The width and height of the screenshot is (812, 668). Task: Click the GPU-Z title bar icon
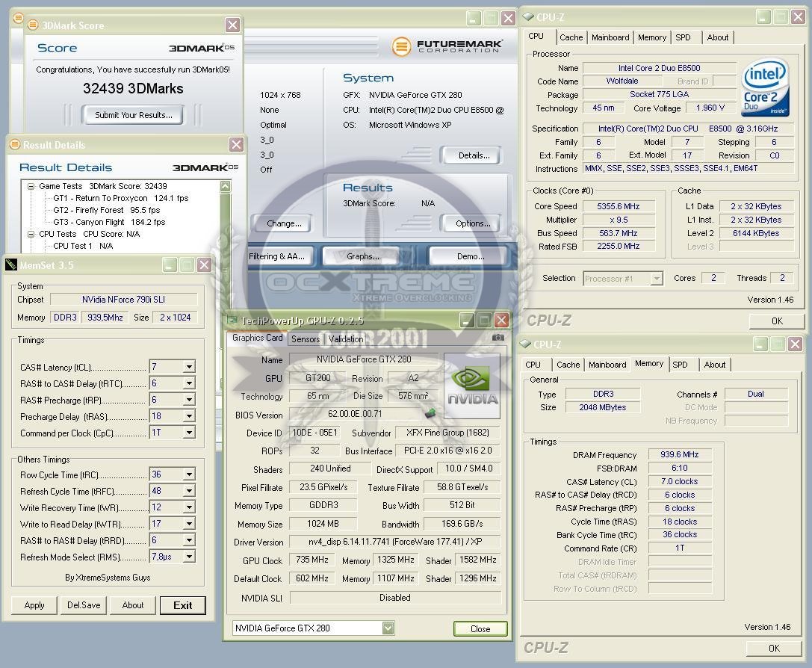[232, 321]
